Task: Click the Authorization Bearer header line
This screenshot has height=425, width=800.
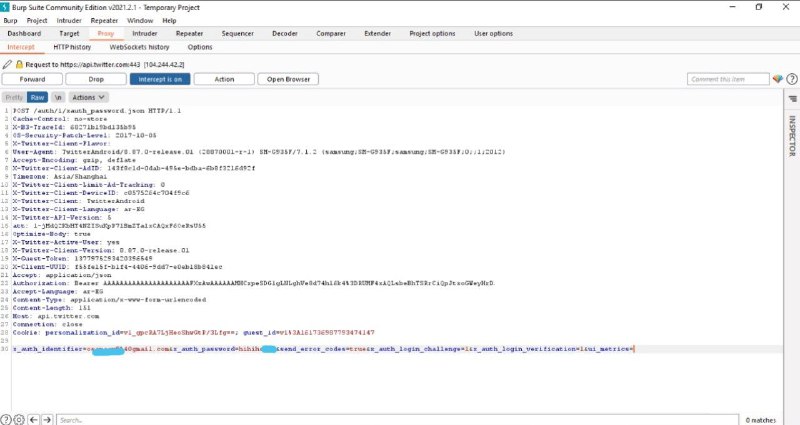Action: pos(254,283)
